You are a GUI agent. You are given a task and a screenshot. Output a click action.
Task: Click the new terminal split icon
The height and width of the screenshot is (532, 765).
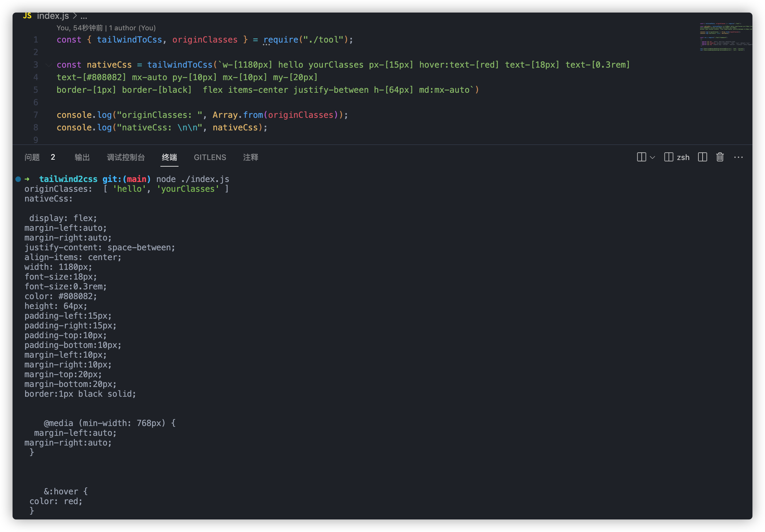[641, 157]
